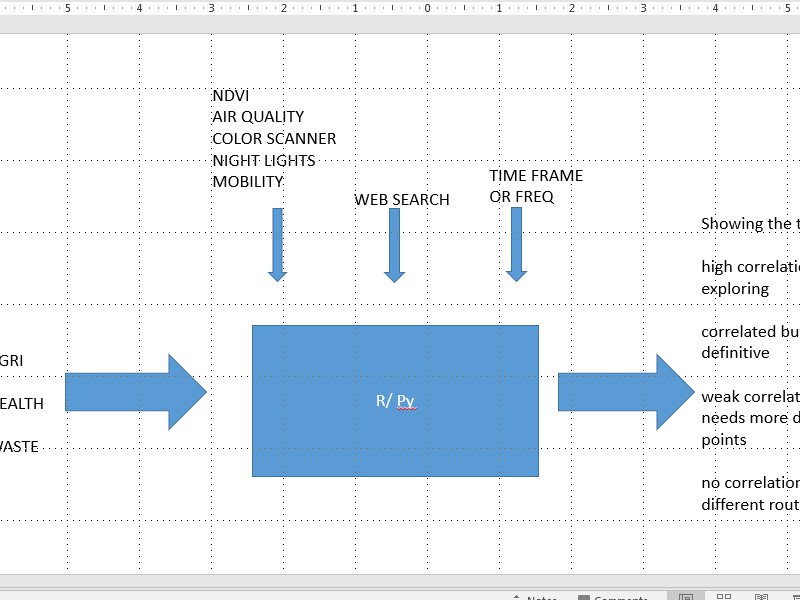Toggle the Notes pane
800x600 pixels.
[540, 595]
